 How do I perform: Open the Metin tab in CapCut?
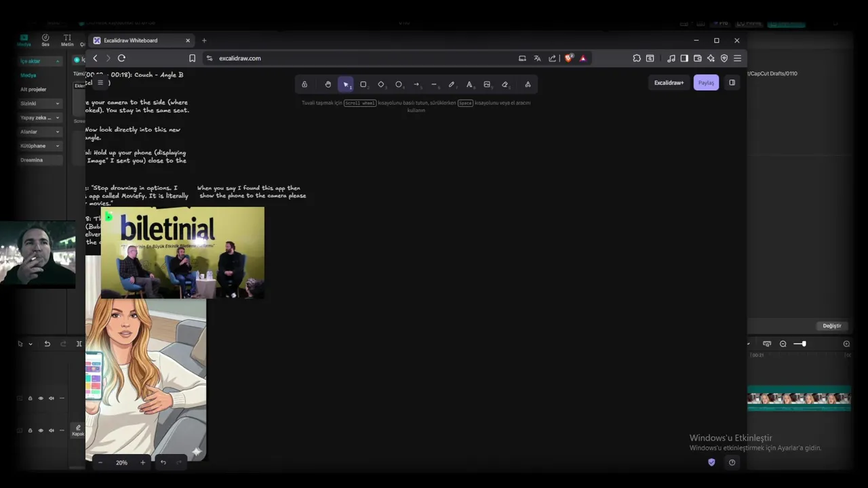tap(67, 41)
